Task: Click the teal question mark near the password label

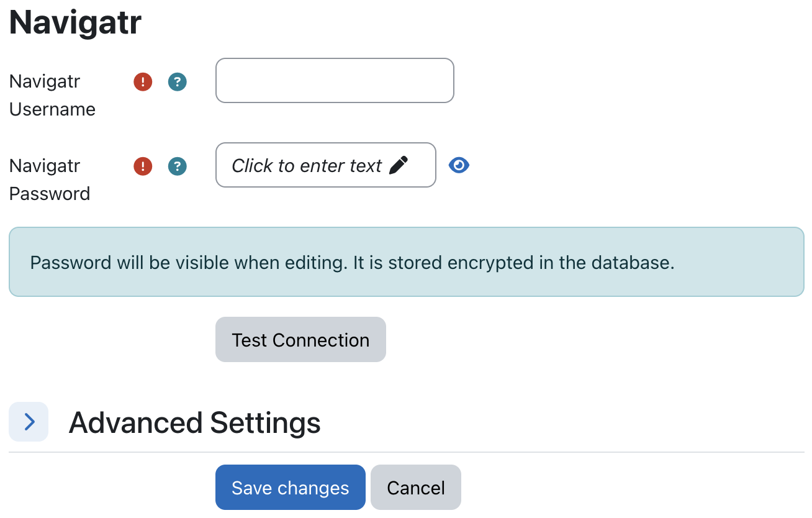Action: pos(177,166)
